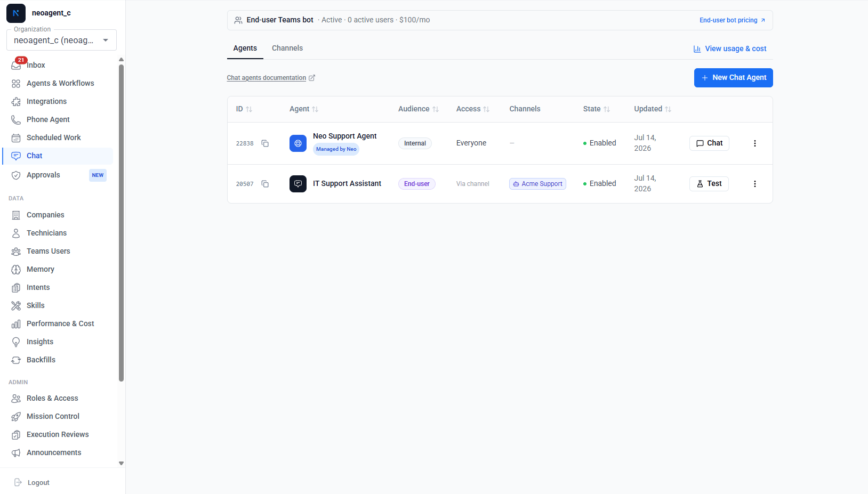Copy ID 20507 with copy icon
Image resolution: width=868 pixels, height=494 pixels.
(x=265, y=184)
